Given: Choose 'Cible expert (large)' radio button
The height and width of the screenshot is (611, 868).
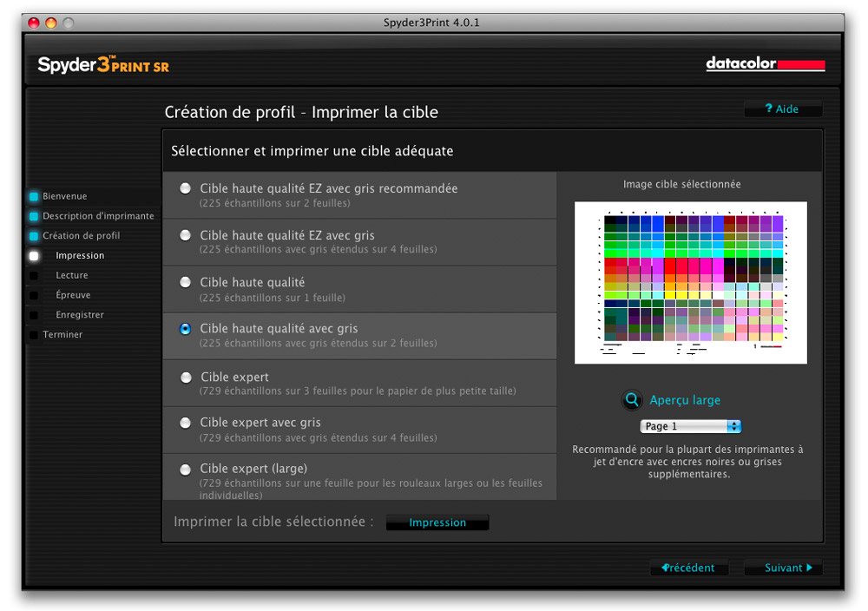Looking at the screenshot, I should pos(186,470).
